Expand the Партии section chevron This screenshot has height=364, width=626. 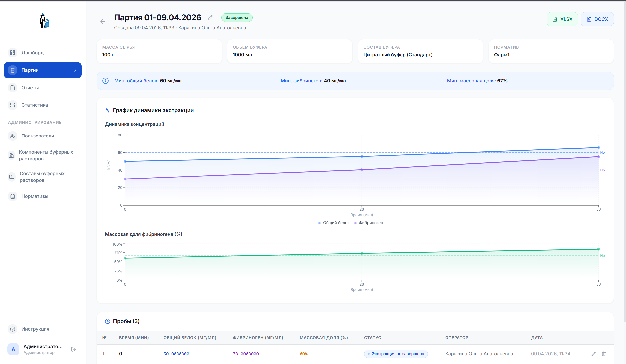(75, 70)
